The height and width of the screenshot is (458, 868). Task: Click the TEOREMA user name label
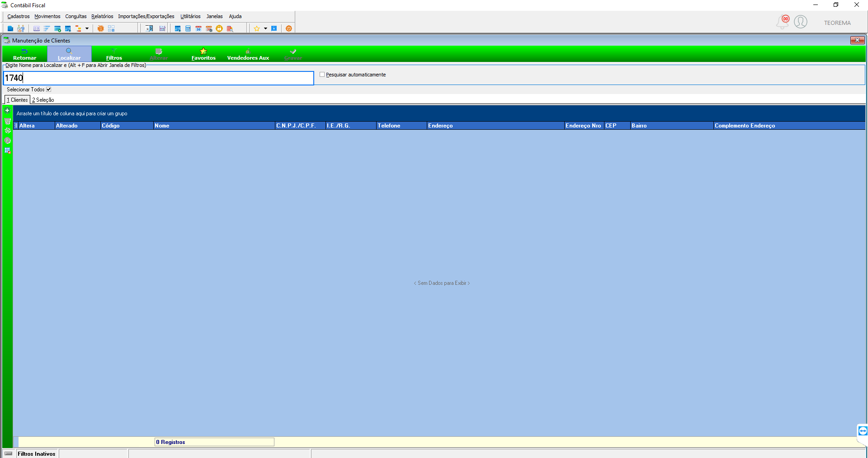pos(837,23)
